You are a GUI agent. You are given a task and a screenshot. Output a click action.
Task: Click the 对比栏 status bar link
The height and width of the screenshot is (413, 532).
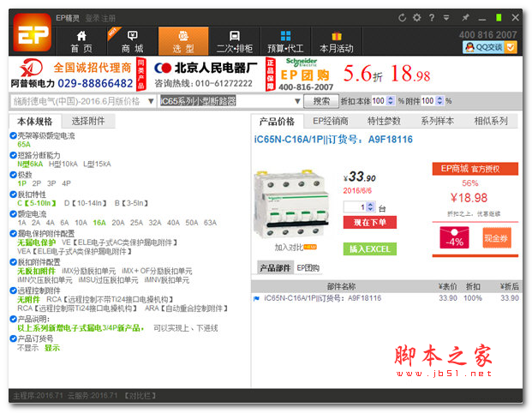tap(140, 396)
